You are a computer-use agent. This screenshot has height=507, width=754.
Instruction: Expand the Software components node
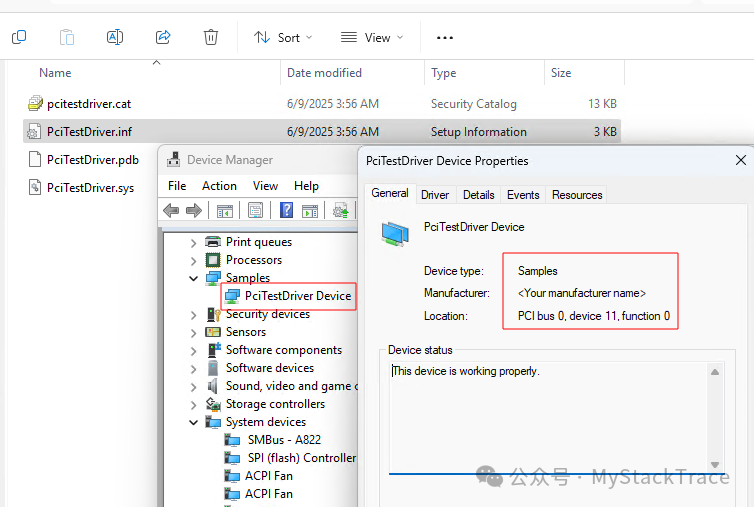193,351
